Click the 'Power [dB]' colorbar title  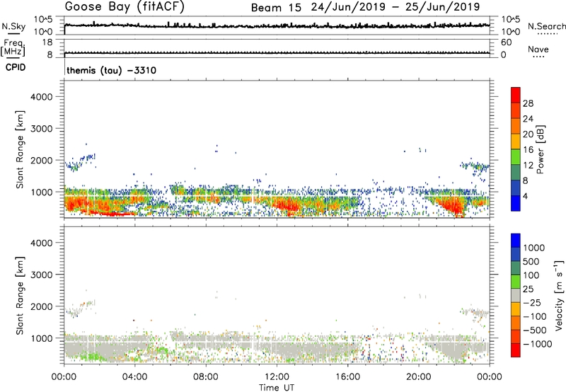[541, 149]
